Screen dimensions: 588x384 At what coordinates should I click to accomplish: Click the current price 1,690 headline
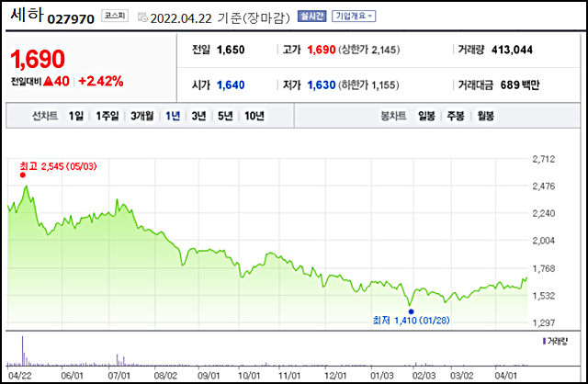coord(38,59)
